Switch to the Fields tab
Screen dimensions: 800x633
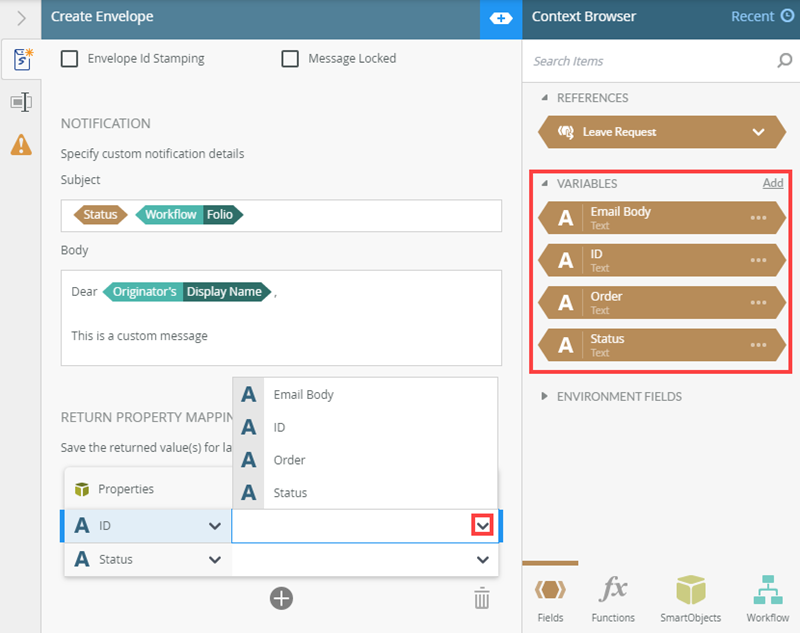(x=550, y=599)
